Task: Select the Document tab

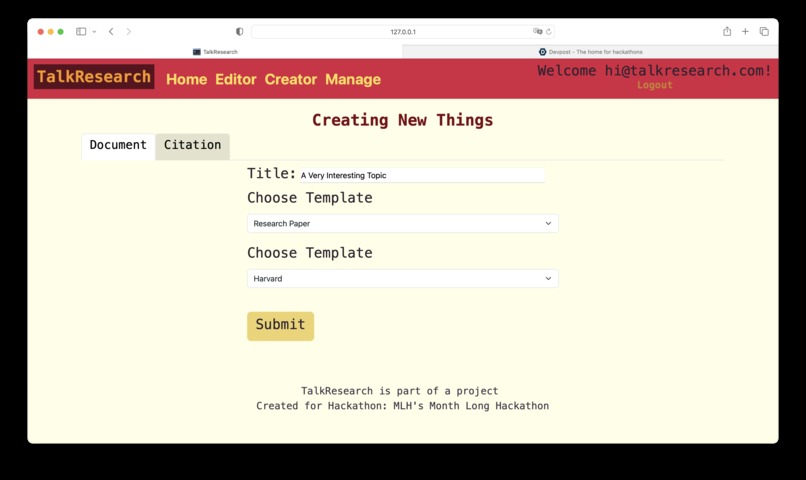Action: coord(118,146)
